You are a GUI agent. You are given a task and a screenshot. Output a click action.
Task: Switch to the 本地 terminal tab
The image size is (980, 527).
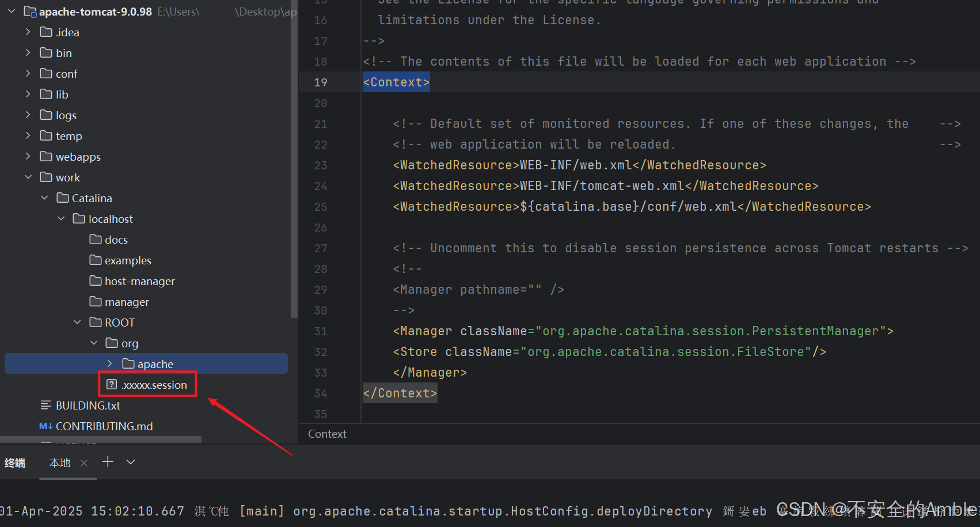click(60, 462)
